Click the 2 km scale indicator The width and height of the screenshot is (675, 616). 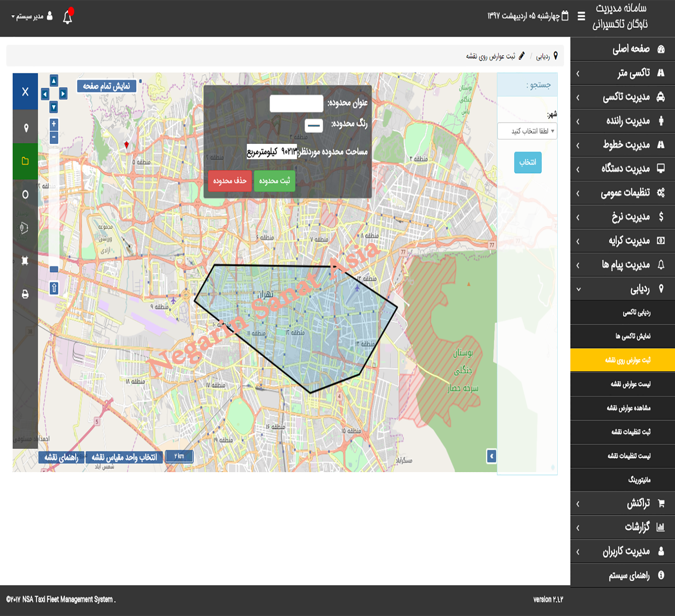click(179, 456)
